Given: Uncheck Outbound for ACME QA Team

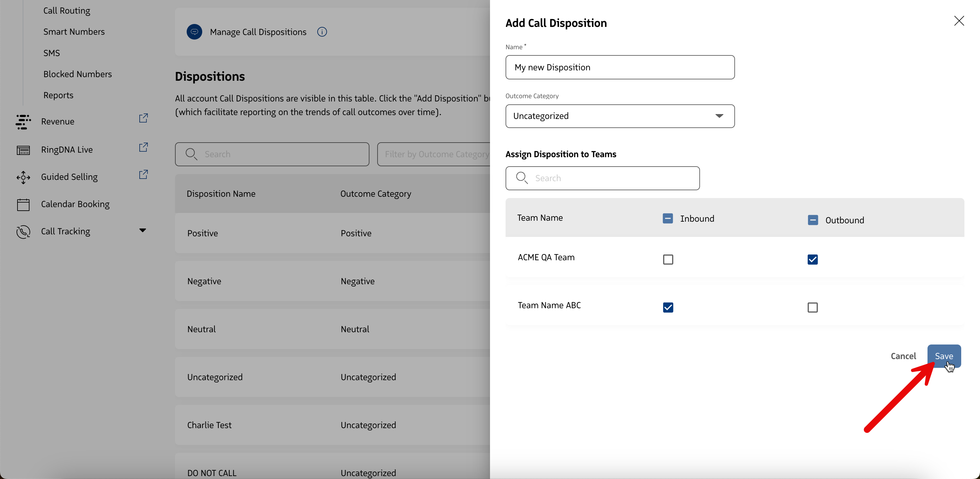Looking at the screenshot, I should click(812, 260).
